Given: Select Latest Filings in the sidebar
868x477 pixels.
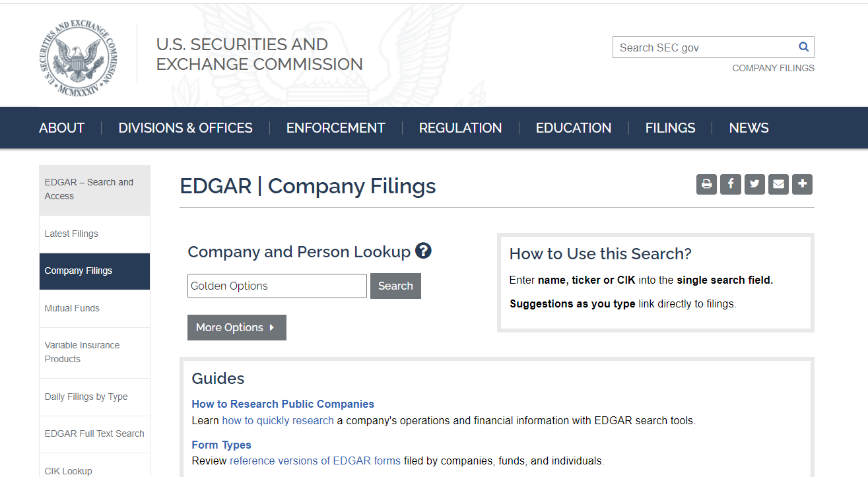Looking at the screenshot, I should coord(71,234).
